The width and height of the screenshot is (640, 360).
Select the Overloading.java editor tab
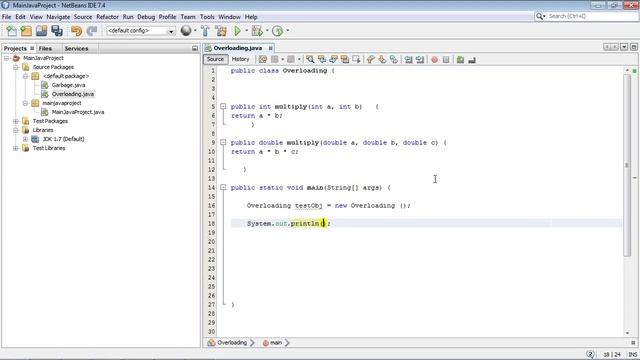(x=238, y=48)
